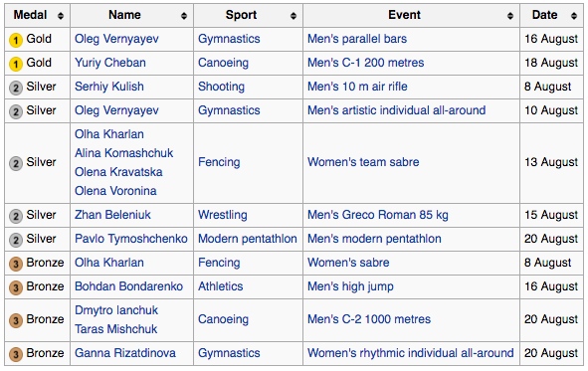
Task: Click Bohdan Bondarenko name link
Action: [x=128, y=286]
